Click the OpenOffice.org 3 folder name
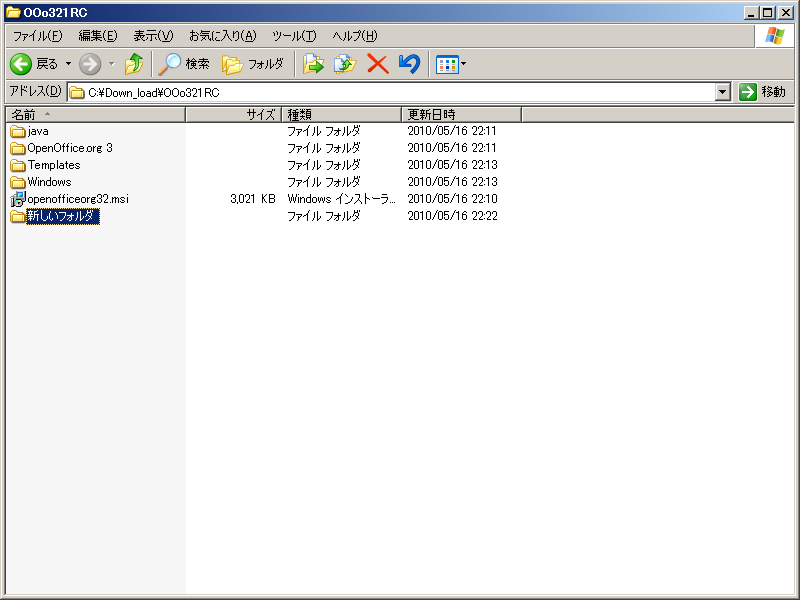This screenshot has height=600, width=800. click(70, 148)
